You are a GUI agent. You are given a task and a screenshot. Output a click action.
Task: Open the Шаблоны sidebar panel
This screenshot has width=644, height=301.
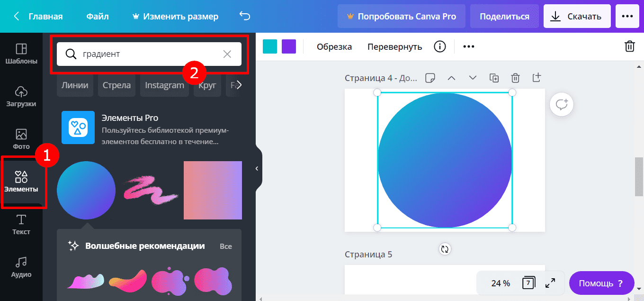tap(21, 54)
